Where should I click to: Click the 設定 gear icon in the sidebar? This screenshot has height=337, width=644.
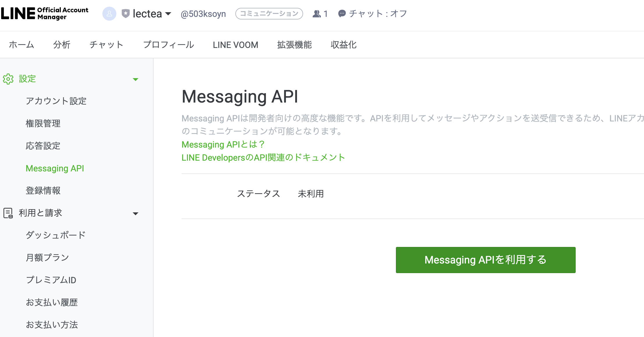pos(8,79)
